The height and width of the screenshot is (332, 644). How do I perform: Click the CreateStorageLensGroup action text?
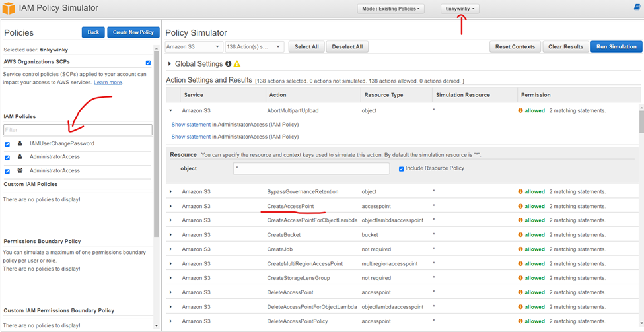coord(298,278)
